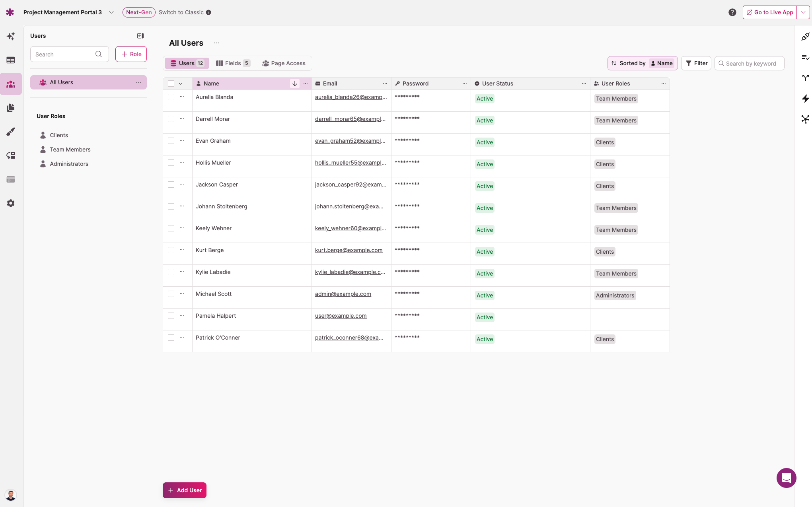Open the settings gear icon
The width and height of the screenshot is (812, 507).
(11, 203)
